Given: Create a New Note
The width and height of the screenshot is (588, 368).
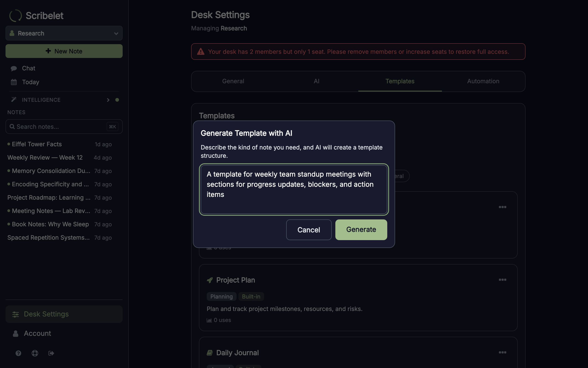Looking at the screenshot, I should [64, 51].
